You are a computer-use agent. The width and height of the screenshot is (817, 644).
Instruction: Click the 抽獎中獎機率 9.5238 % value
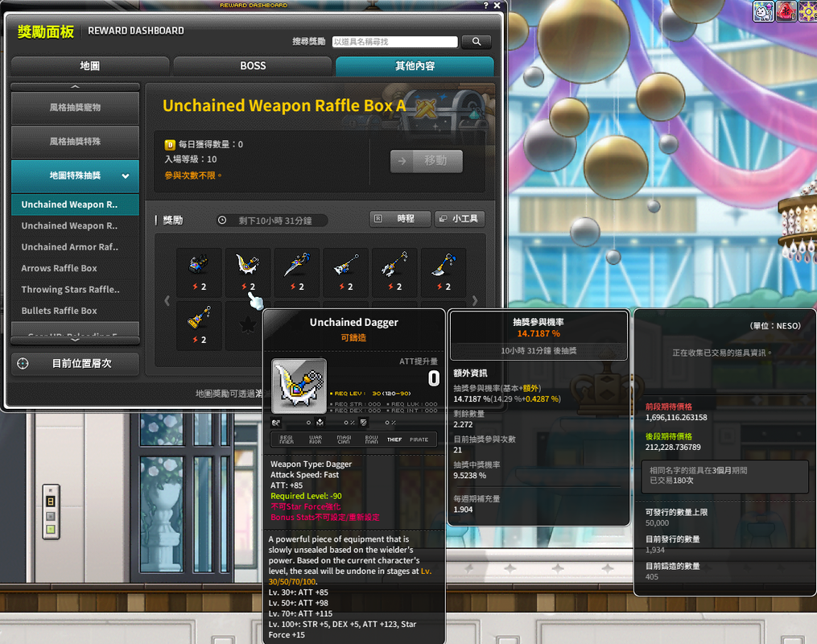(469, 476)
